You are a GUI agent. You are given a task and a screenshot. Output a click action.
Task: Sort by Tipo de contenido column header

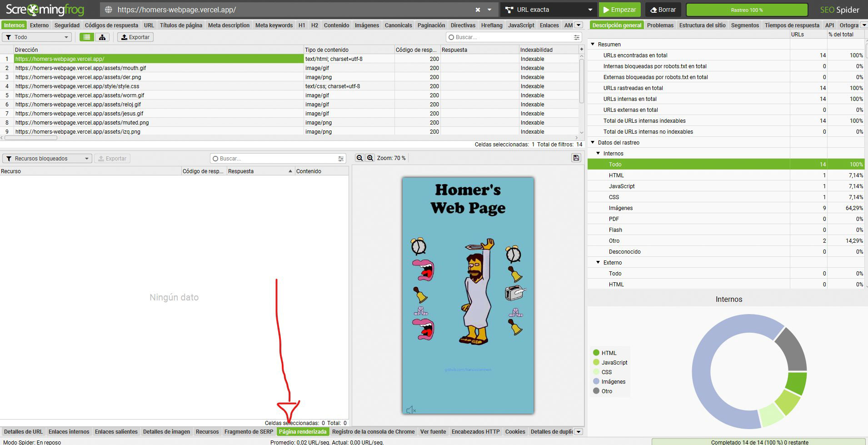pos(349,50)
